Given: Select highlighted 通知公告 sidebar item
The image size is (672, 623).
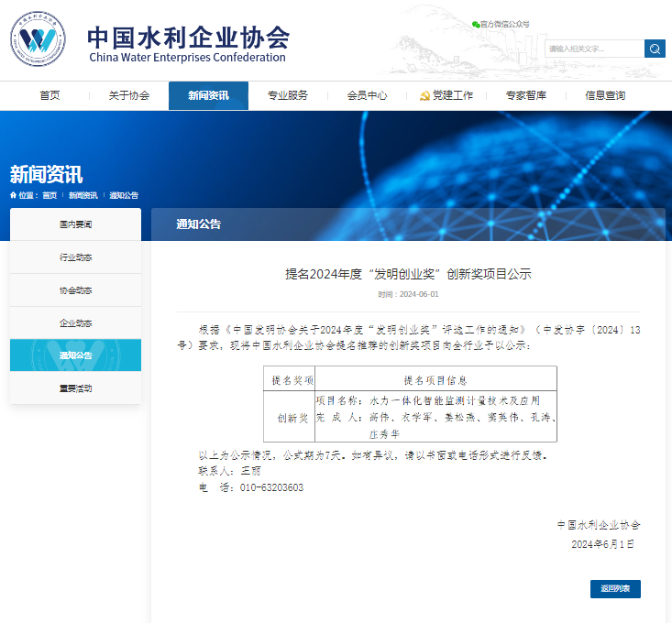Looking at the screenshot, I should [75, 355].
